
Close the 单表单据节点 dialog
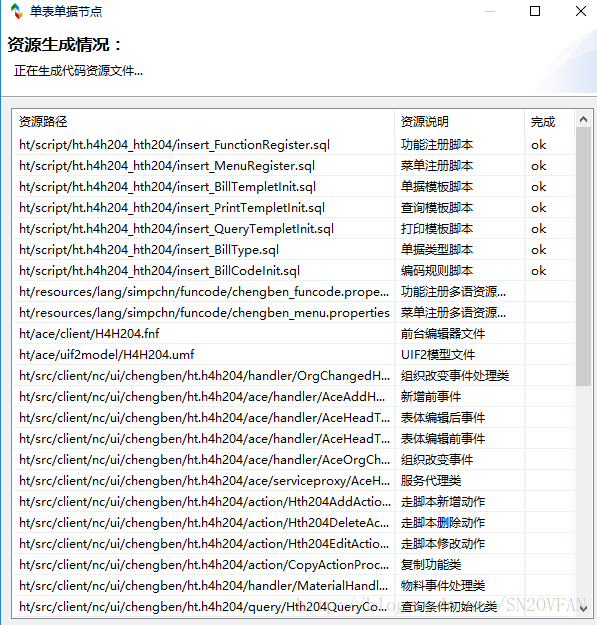pyautogui.click(x=581, y=11)
